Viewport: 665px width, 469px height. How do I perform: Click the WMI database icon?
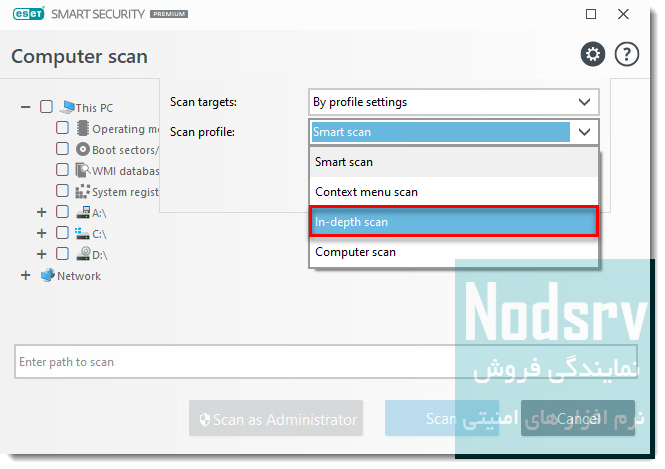[83, 170]
